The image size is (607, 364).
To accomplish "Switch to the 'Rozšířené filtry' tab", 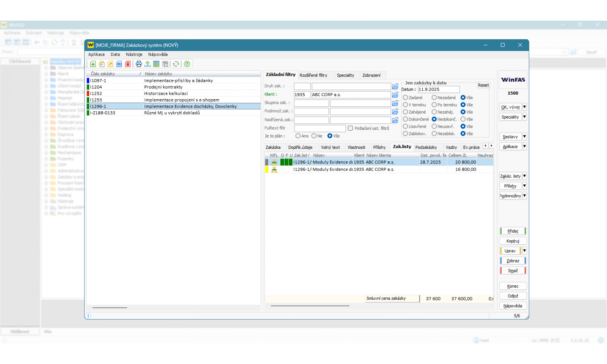I will [313, 75].
